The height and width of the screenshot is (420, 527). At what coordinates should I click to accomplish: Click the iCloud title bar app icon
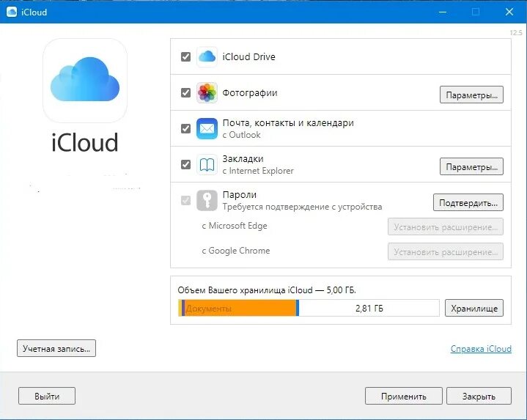pos(12,12)
